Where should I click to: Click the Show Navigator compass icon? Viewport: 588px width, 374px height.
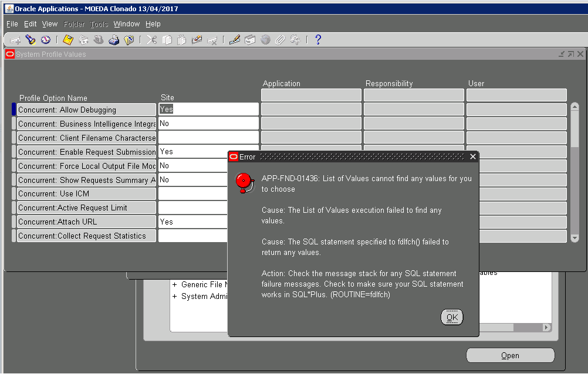[x=45, y=40]
